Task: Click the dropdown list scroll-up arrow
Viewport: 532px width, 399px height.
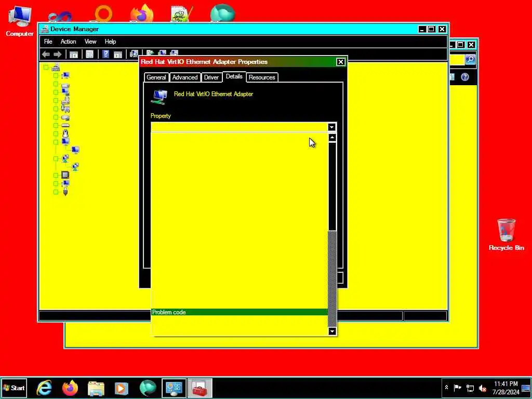Action: pyautogui.click(x=332, y=137)
